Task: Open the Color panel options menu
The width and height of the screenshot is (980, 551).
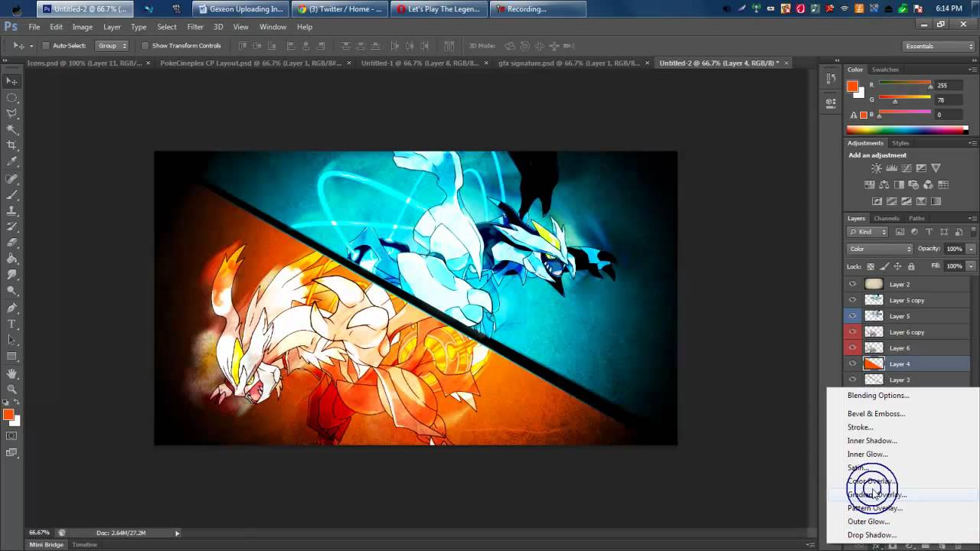Action: click(973, 70)
